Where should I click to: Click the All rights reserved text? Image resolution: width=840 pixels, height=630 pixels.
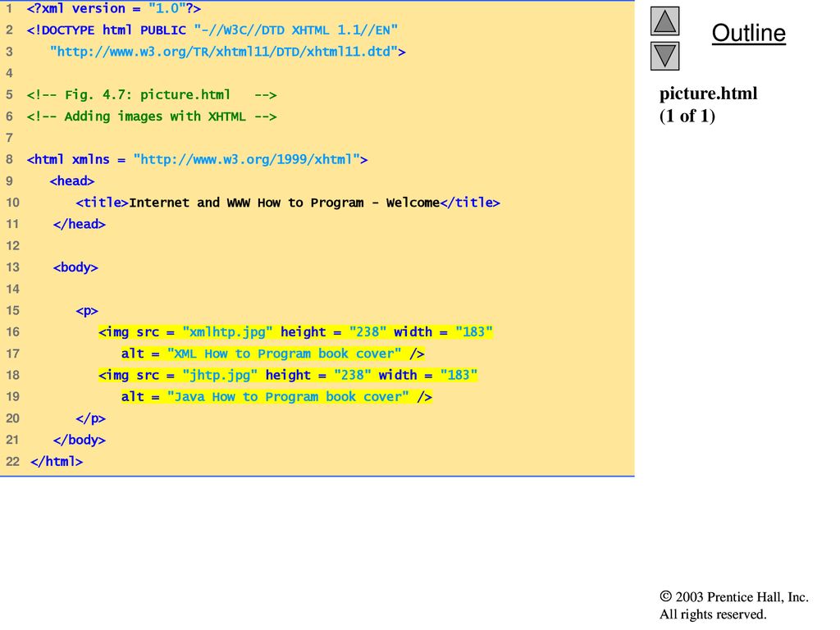[x=713, y=614]
